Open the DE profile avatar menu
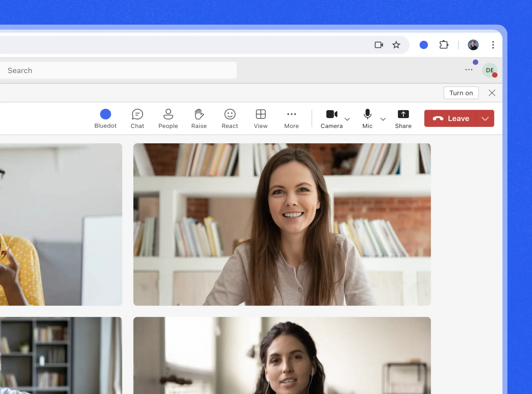The width and height of the screenshot is (532, 394). click(489, 70)
